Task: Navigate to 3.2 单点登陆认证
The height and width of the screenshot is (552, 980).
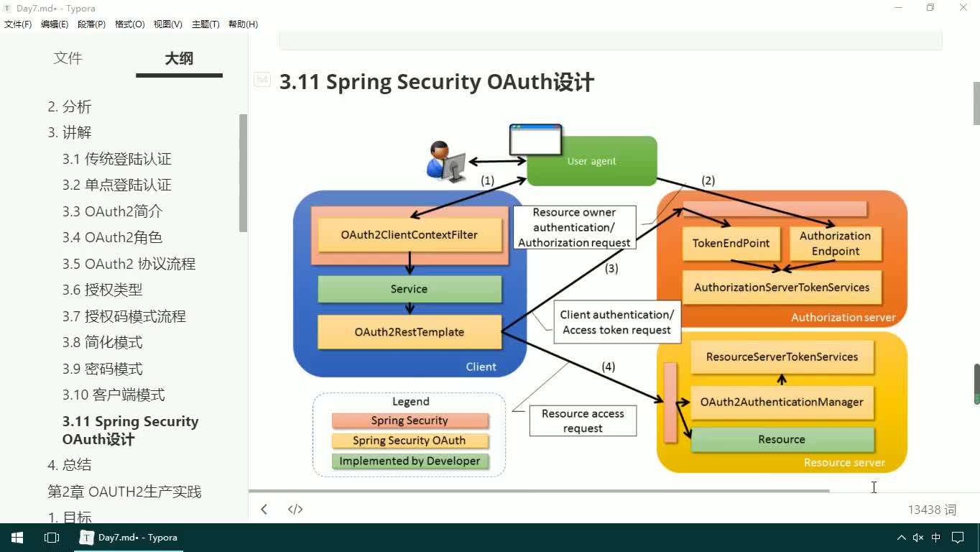Action: (x=117, y=185)
